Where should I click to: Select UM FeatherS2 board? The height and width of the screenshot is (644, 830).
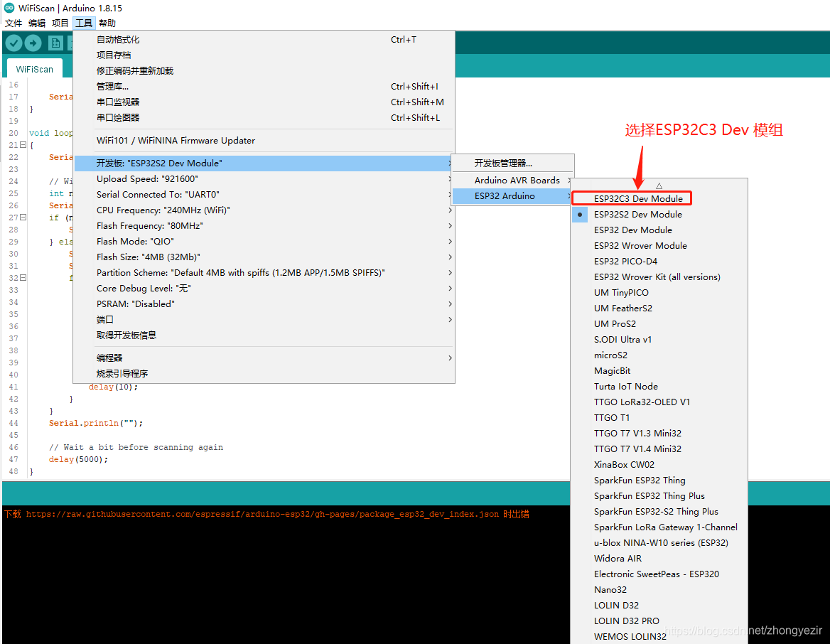coord(659,308)
